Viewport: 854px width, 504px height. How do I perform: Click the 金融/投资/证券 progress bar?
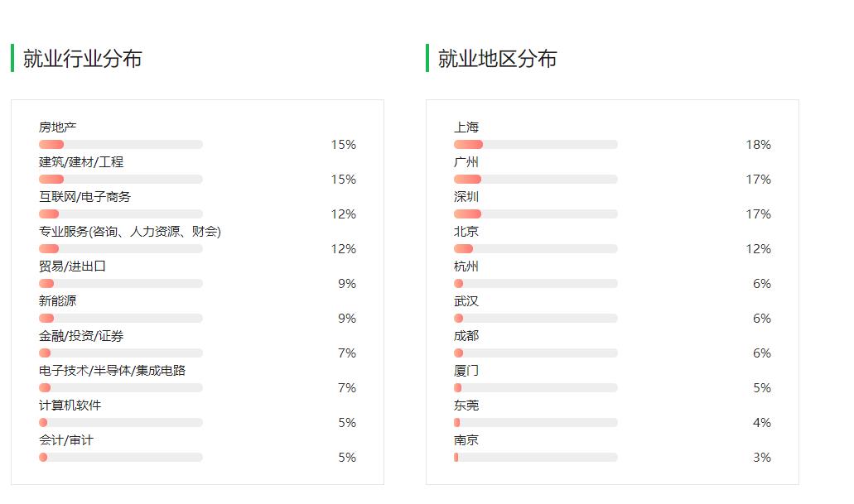click(x=120, y=353)
